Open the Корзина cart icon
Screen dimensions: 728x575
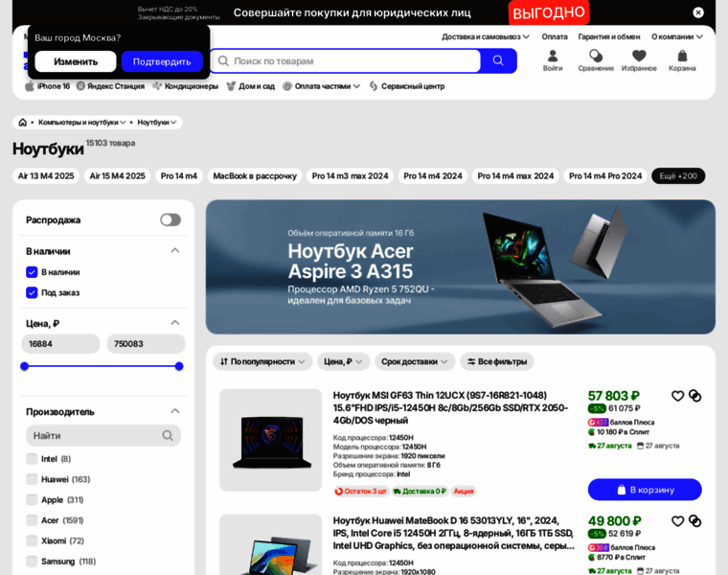click(x=682, y=60)
